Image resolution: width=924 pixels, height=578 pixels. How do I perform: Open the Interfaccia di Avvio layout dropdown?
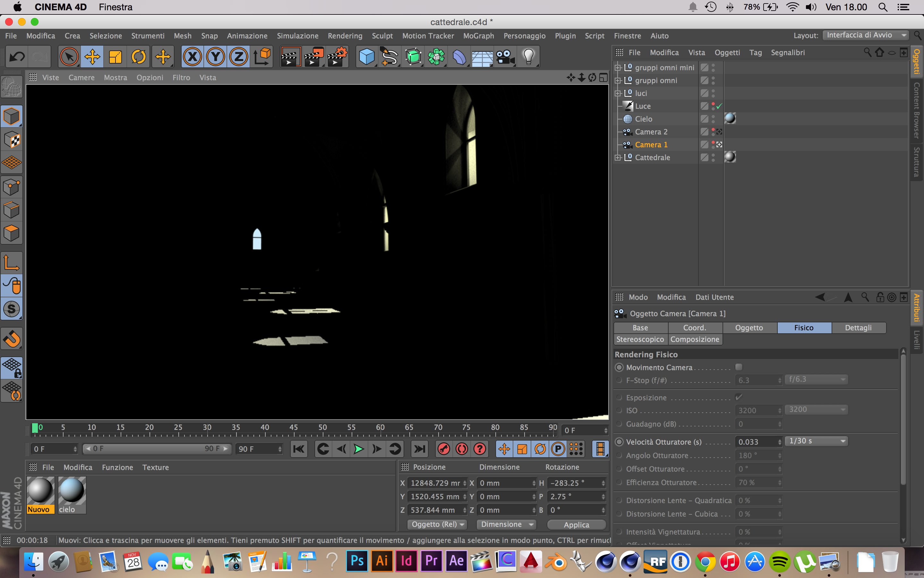(866, 35)
